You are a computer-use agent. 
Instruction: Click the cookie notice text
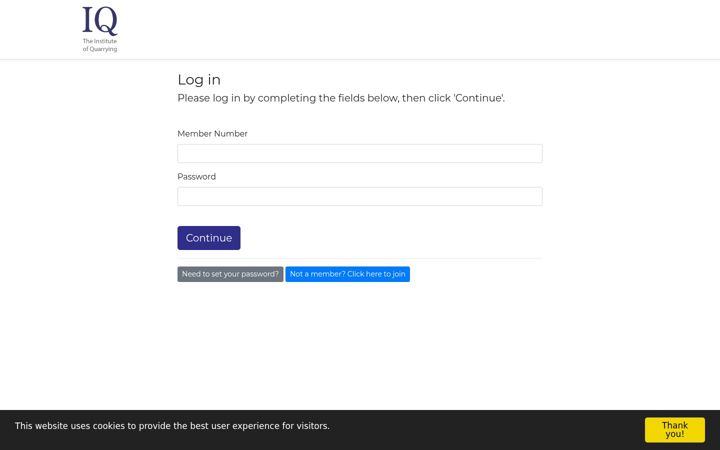pos(172,426)
